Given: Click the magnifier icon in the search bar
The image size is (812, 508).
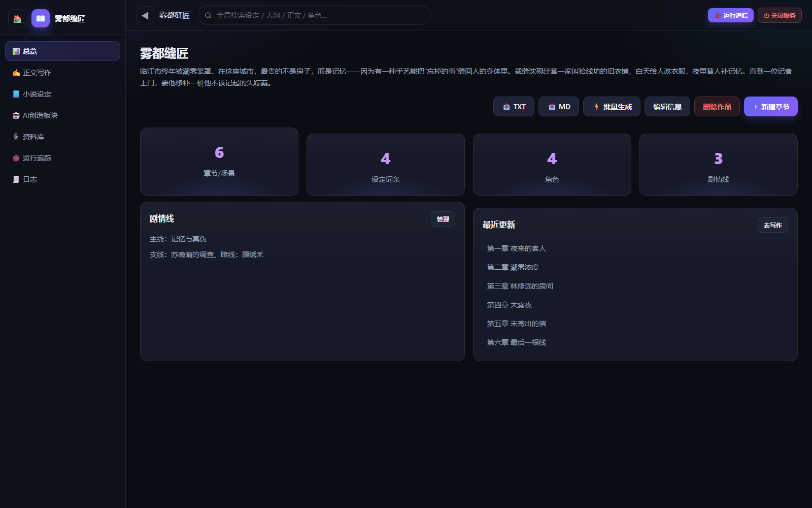Looking at the screenshot, I should [x=208, y=15].
